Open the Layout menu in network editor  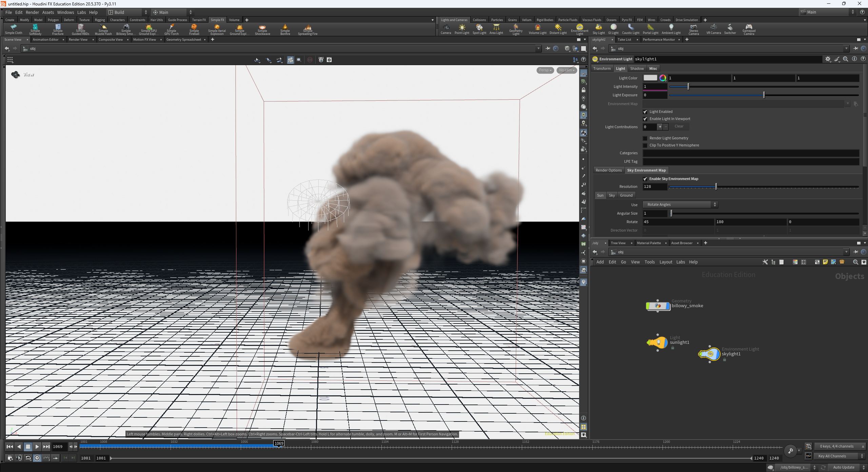pyautogui.click(x=666, y=262)
